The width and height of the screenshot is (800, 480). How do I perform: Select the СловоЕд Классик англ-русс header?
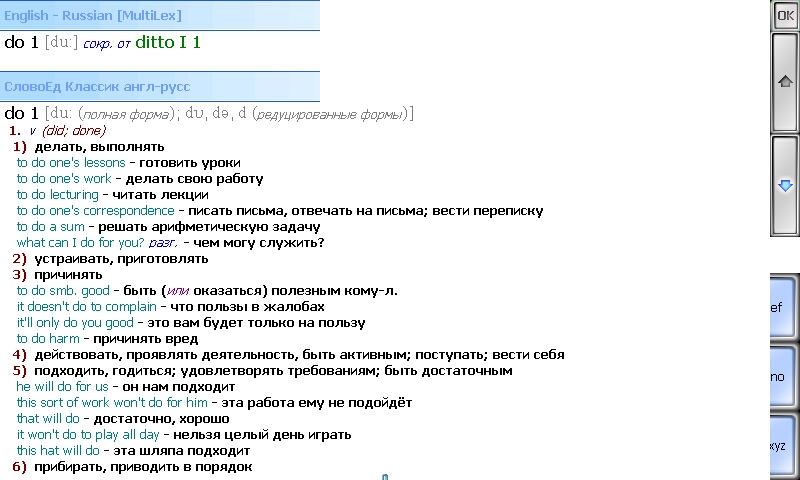160,86
